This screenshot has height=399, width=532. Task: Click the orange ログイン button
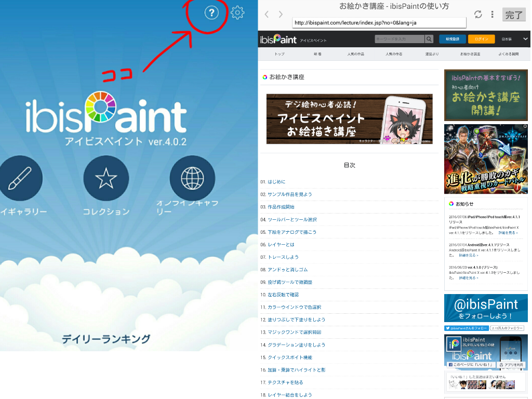pyautogui.click(x=481, y=39)
